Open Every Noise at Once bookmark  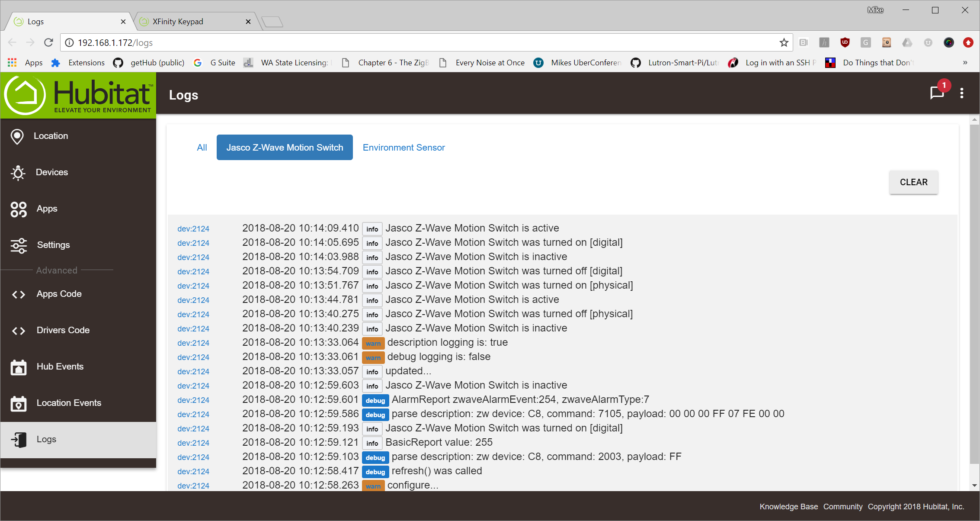482,63
